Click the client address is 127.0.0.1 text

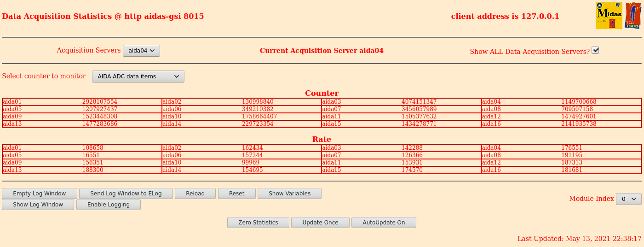point(505,16)
